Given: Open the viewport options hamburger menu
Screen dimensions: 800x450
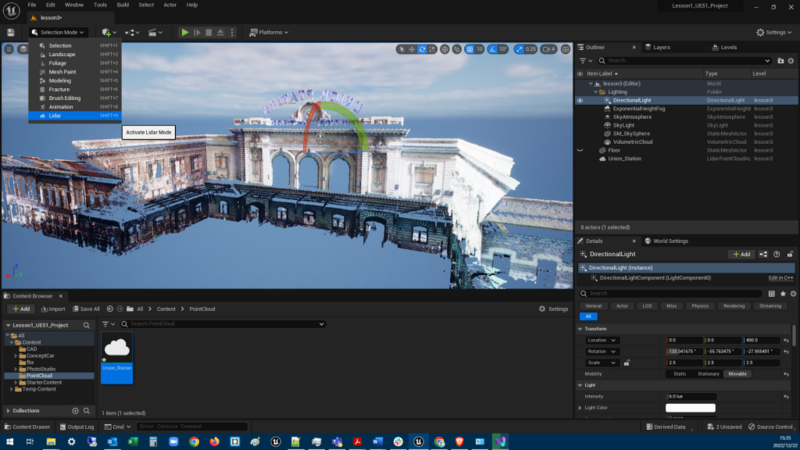Looking at the screenshot, I should pos(9,49).
